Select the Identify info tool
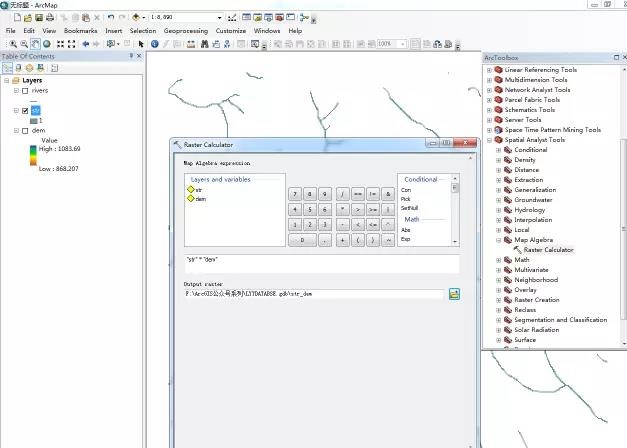627x448 pixels. tap(155, 44)
